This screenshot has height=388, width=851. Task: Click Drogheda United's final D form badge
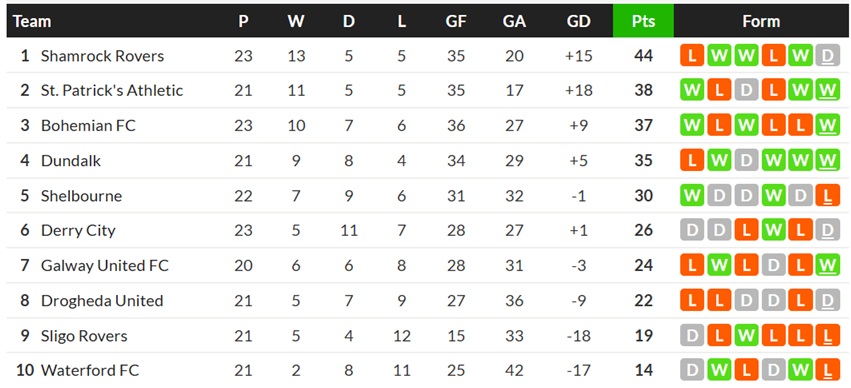(x=827, y=300)
